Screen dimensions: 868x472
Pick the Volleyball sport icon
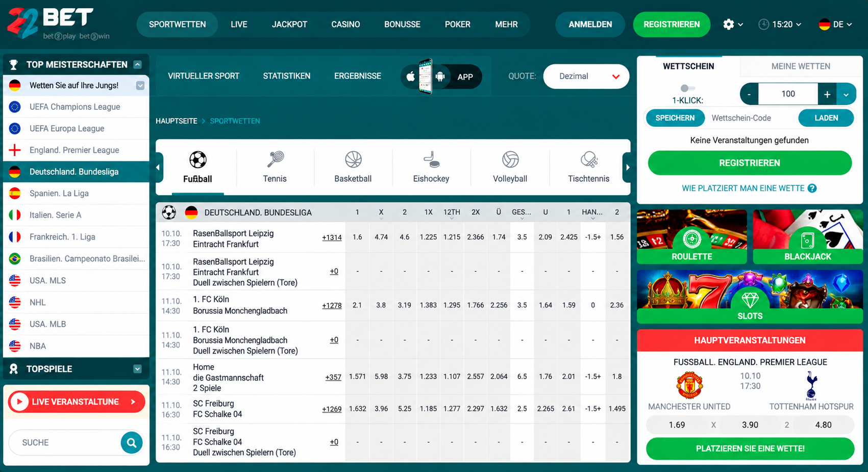point(510,159)
